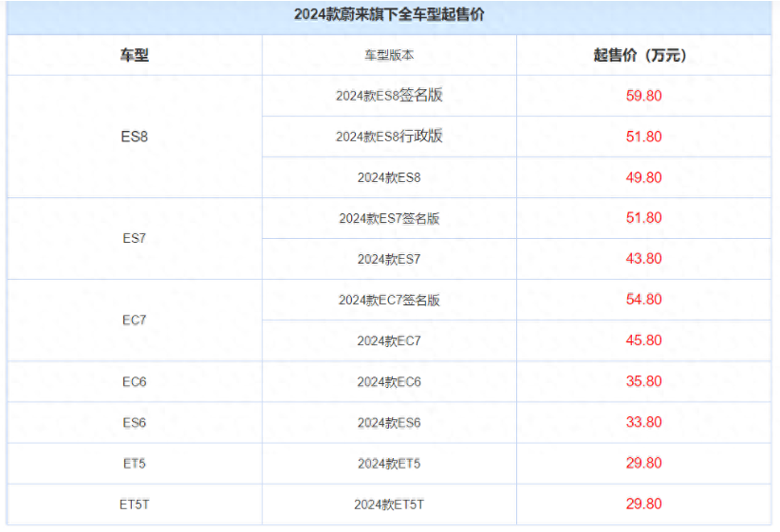The image size is (780, 532).
Task: Select the 45.80 price value
Action: (x=643, y=340)
